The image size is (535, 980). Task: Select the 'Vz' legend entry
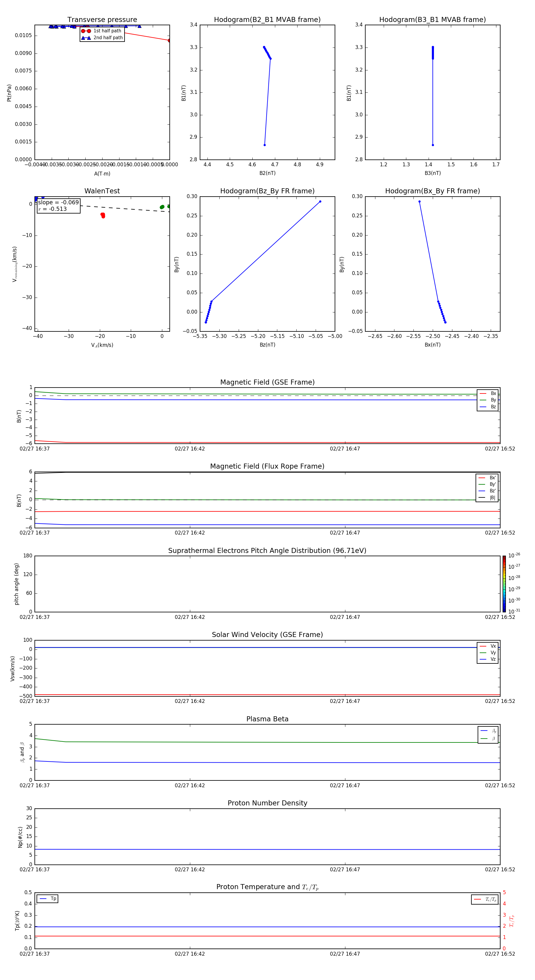coord(488,659)
